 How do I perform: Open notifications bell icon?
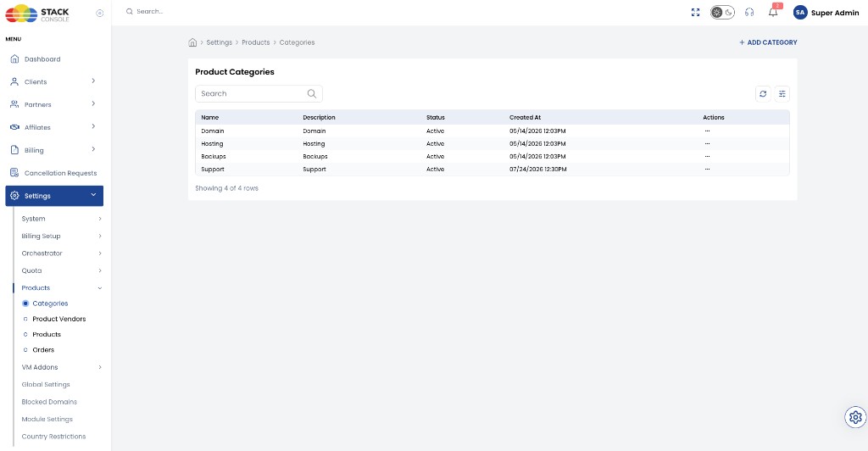tap(773, 12)
